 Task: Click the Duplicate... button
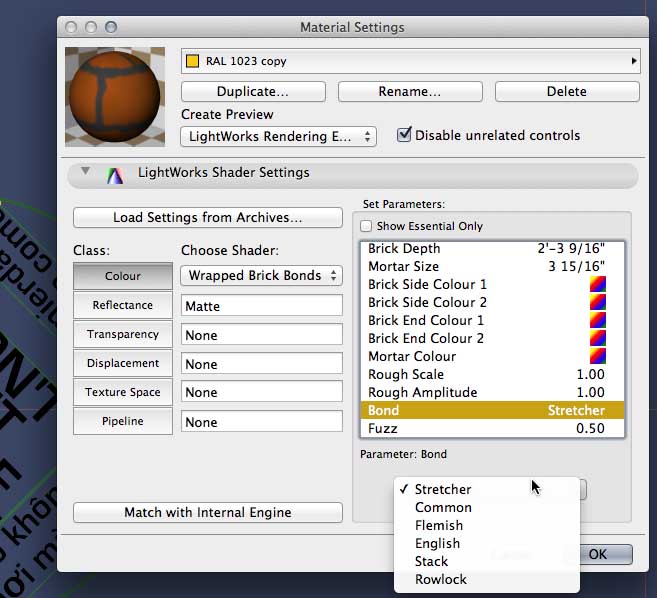tap(253, 92)
